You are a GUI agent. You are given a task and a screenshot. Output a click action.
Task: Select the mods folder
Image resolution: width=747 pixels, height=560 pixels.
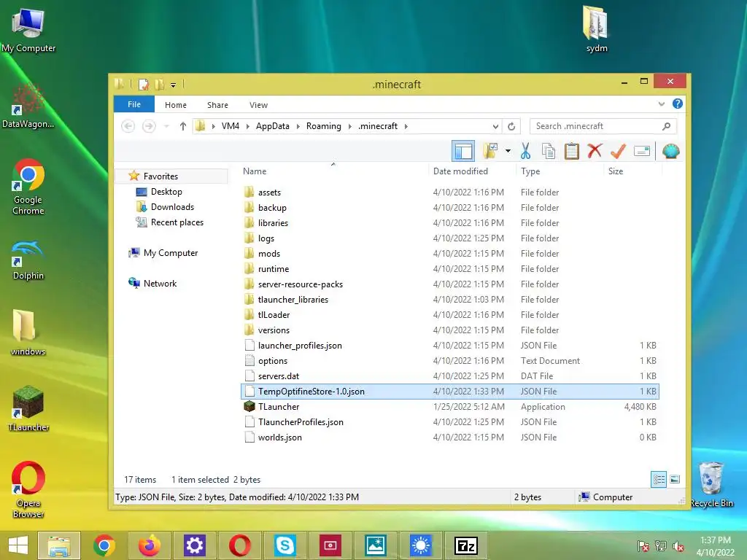point(449,254)
